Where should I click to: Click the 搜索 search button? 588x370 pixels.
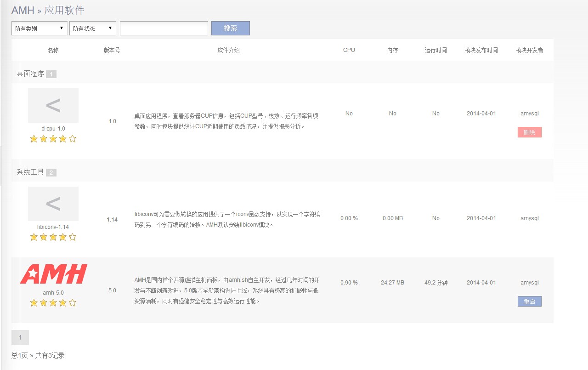click(230, 28)
